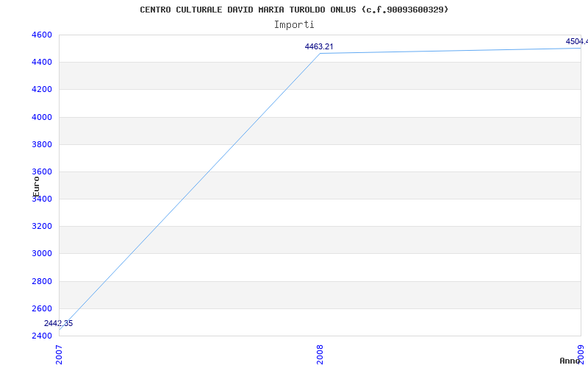Click the 2008 x-axis label

coord(320,355)
